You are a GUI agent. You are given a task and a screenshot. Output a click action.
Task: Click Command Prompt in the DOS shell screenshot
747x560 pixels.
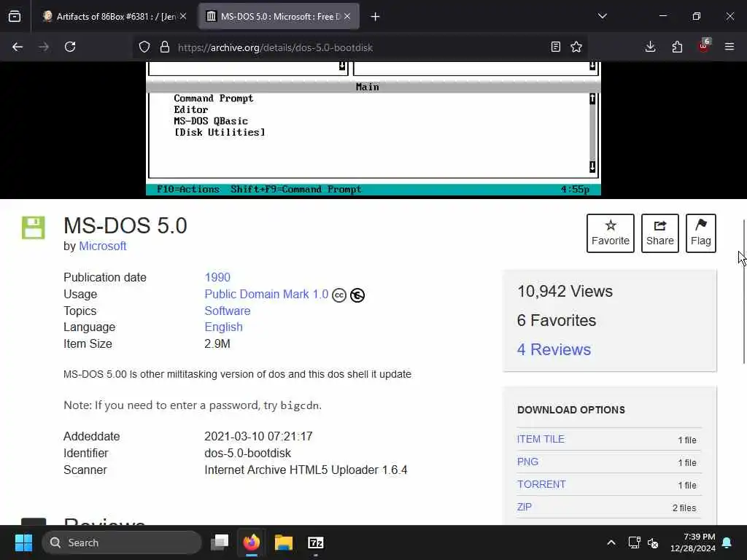tap(214, 98)
